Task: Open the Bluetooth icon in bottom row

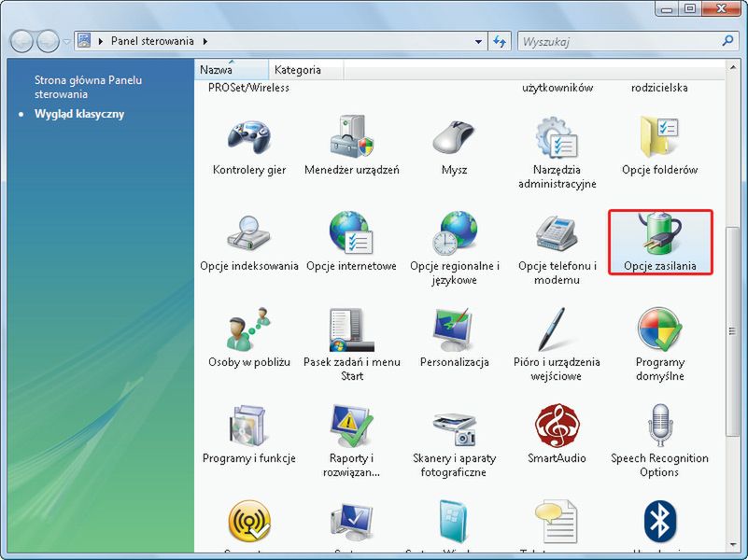Action: pyautogui.click(x=659, y=522)
